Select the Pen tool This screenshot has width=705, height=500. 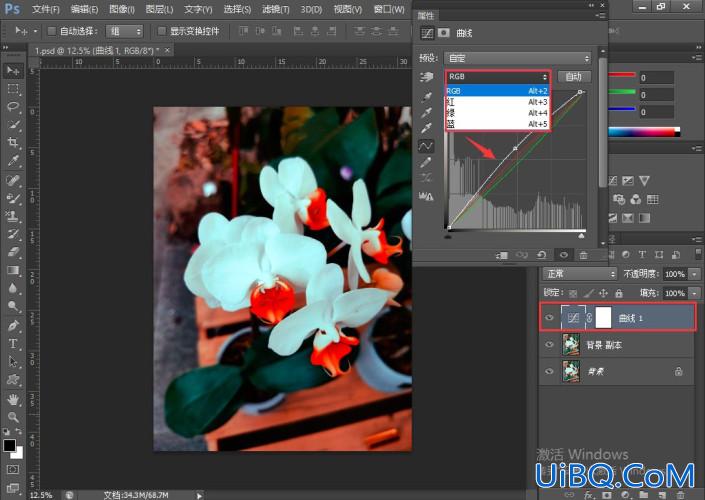(x=13, y=325)
